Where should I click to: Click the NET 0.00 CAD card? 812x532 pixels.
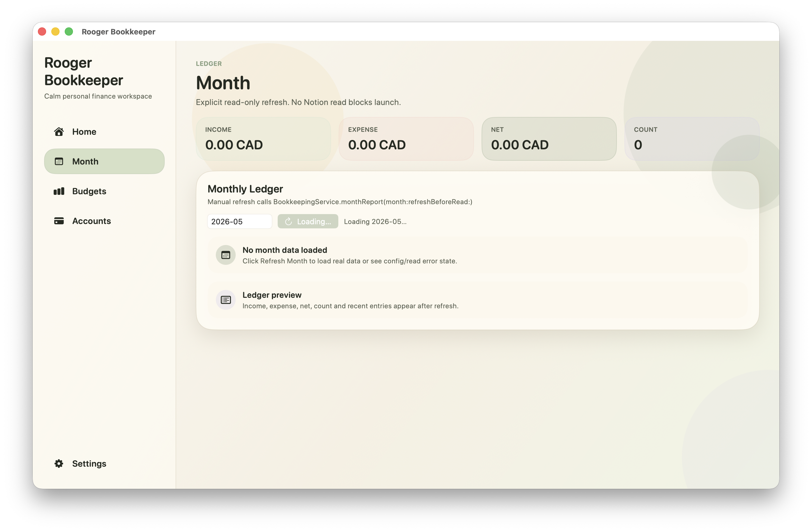point(549,139)
